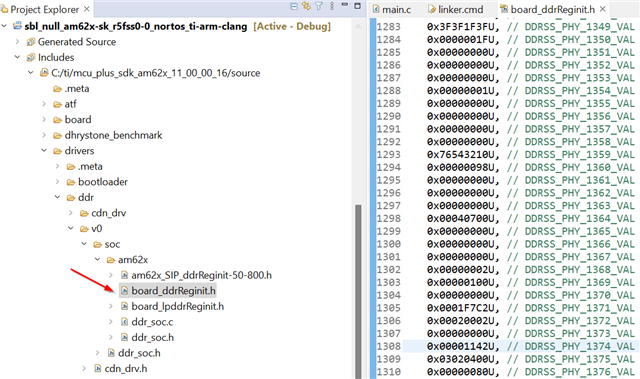Click the board folder icon
640x379 pixels.
coord(57,120)
